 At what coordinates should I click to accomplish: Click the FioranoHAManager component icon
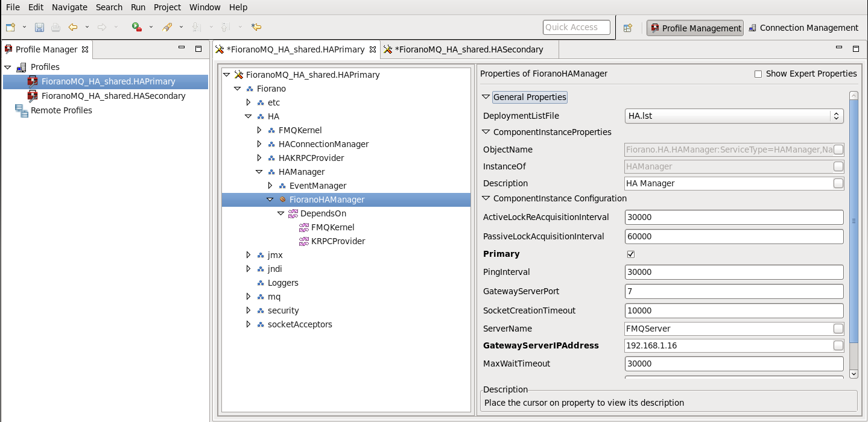pos(283,200)
